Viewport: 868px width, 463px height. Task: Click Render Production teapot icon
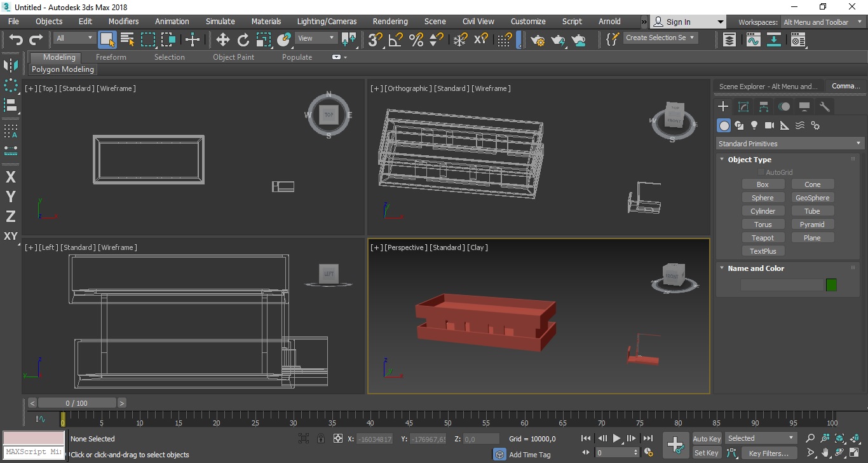click(559, 40)
